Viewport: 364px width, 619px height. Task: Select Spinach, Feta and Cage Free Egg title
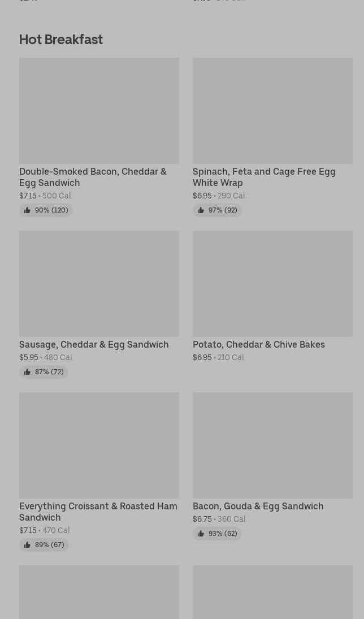(264, 177)
